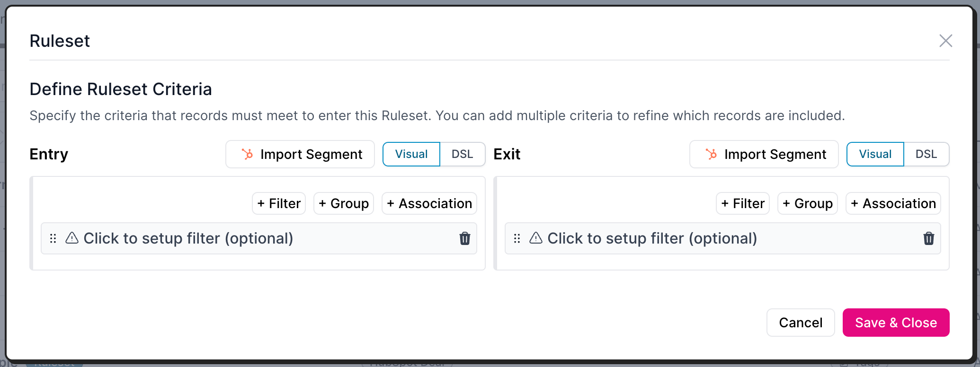Switch Entry editor to DSL mode
This screenshot has width=980, height=367.
463,154
